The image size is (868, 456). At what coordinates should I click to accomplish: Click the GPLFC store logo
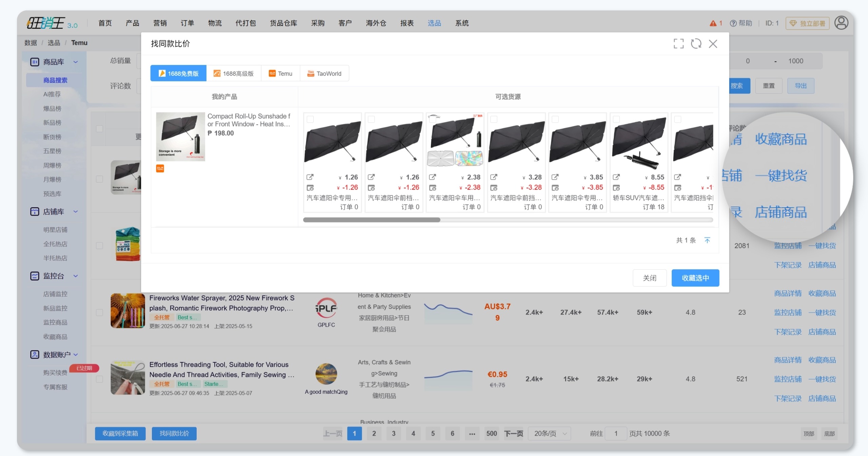pyautogui.click(x=326, y=308)
